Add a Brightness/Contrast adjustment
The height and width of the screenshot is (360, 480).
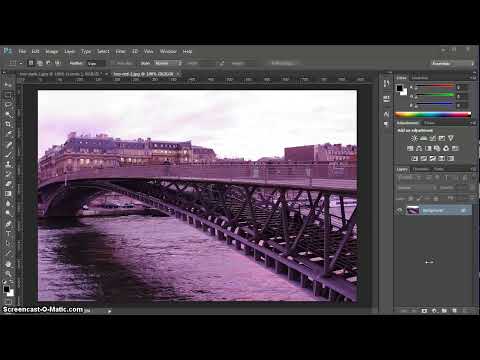[x=414, y=138]
